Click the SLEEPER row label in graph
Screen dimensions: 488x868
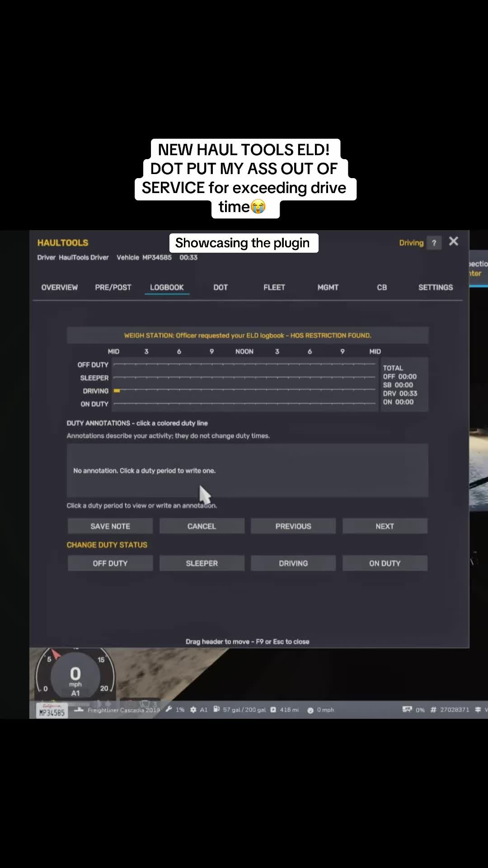click(94, 378)
